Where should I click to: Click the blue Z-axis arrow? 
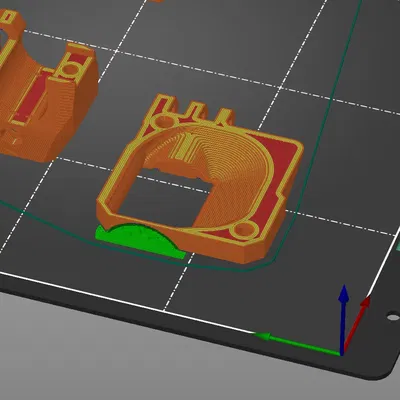pyautogui.click(x=343, y=319)
